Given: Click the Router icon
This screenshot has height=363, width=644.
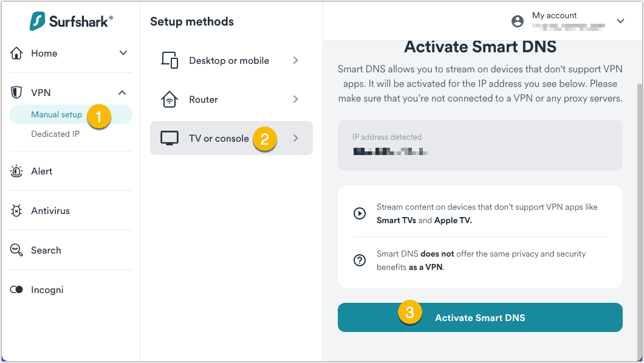Looking at the screenshot, I should (x=170, y=99).
